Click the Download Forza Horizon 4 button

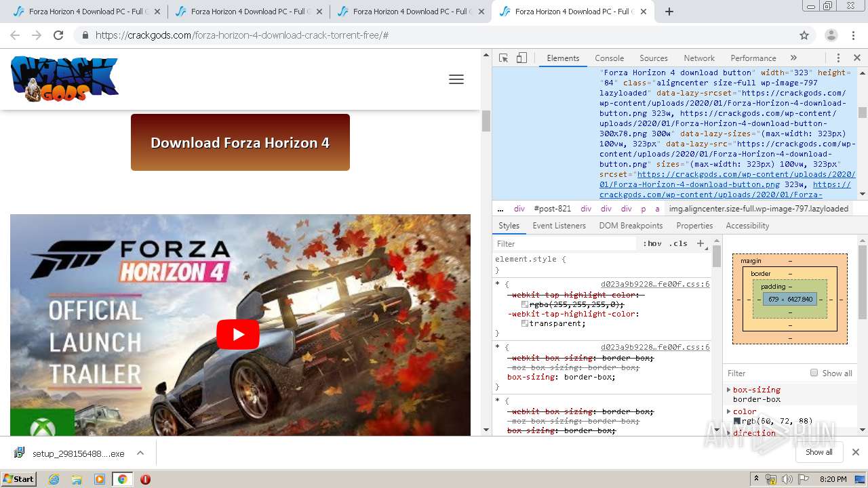click(x=240, y=142)
